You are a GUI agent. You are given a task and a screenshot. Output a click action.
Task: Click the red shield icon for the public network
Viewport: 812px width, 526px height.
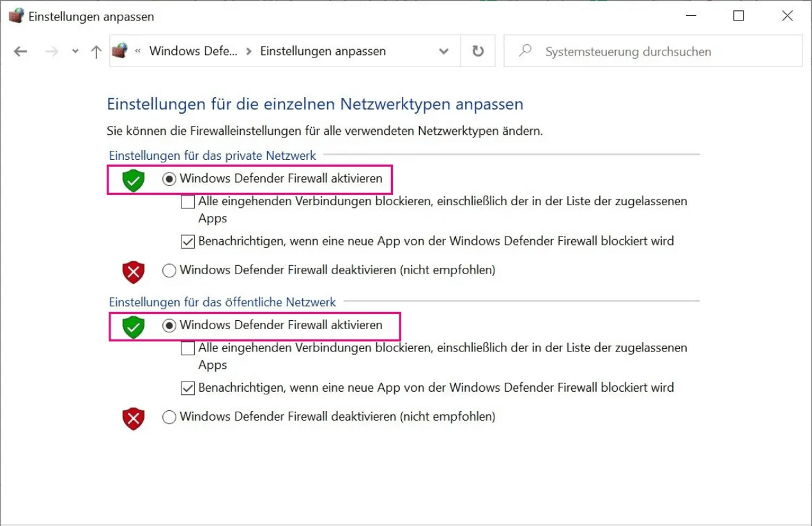pos(132,419)
